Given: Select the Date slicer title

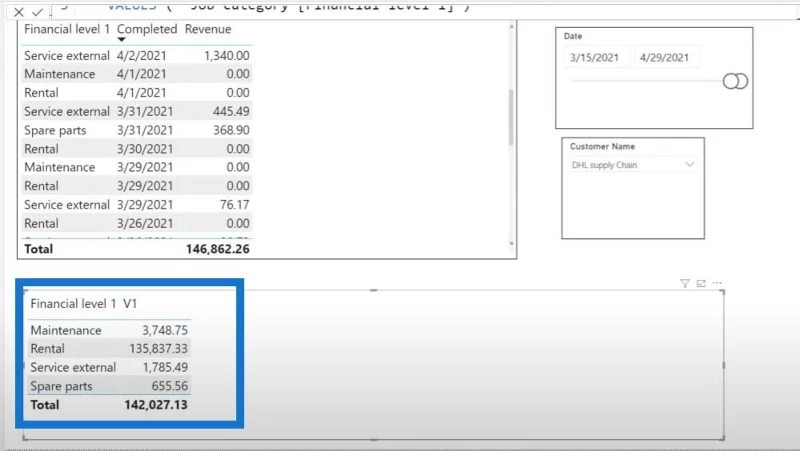Looking at the screenshot, I should [573, 36].
